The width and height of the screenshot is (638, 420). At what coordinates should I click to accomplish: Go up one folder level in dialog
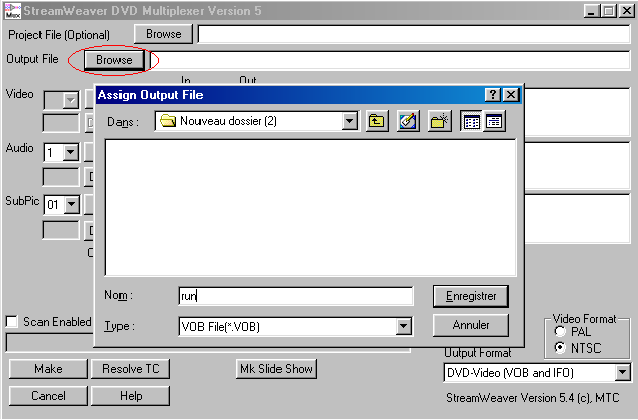376,121
